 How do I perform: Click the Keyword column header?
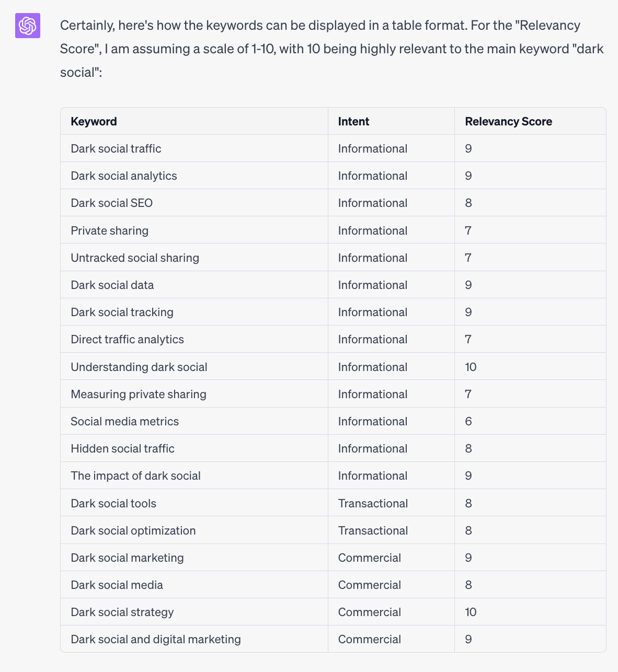point(94,121)
